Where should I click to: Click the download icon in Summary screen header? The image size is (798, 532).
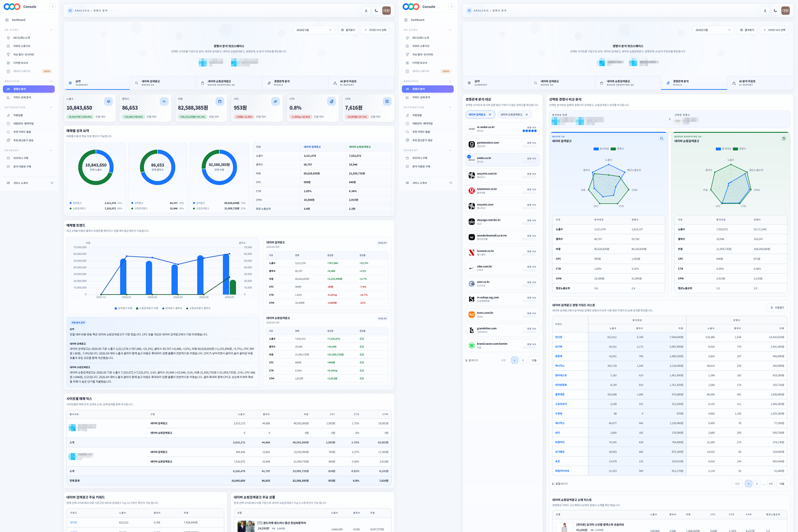366,11
